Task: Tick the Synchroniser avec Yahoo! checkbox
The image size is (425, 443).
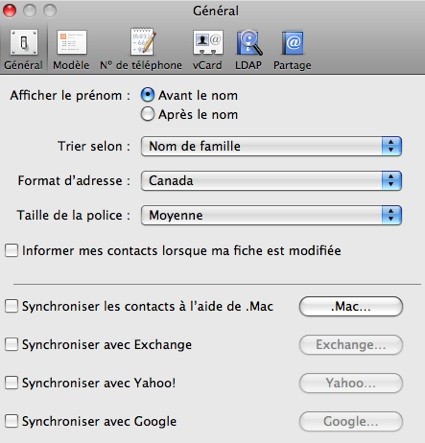Action: click(11, 383)
